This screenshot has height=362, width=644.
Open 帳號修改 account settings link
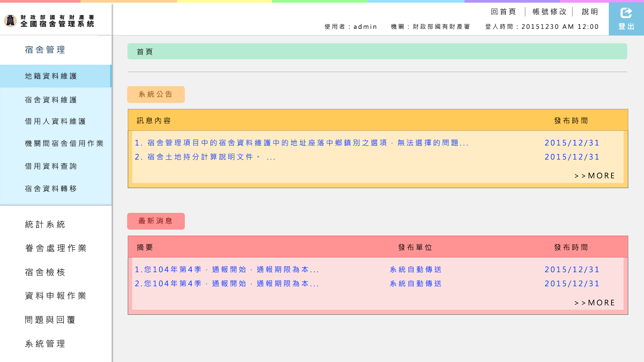(x=549, y=12)
